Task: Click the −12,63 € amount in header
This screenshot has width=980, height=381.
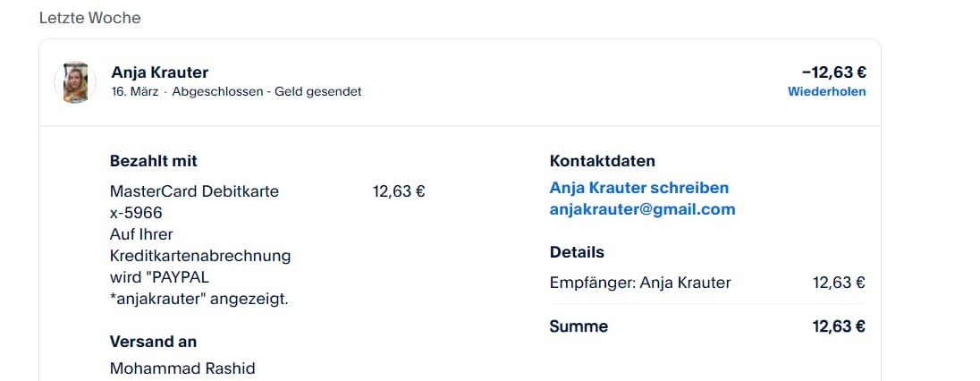Action: coord(833,72)
